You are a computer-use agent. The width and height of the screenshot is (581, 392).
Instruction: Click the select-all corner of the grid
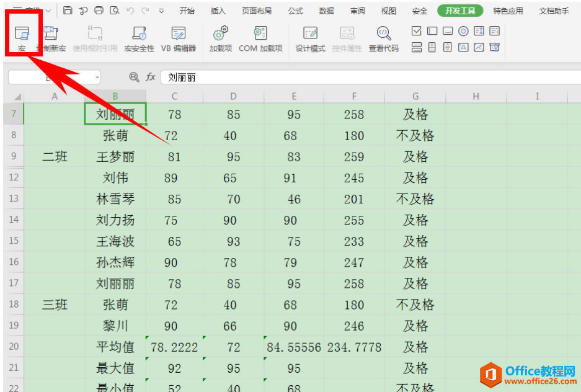pos(14,96)
